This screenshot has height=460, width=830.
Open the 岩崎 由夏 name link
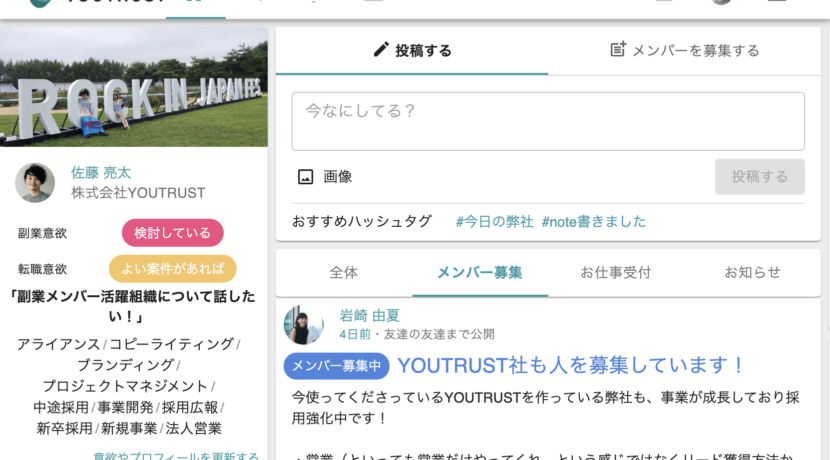click(369, 315)
